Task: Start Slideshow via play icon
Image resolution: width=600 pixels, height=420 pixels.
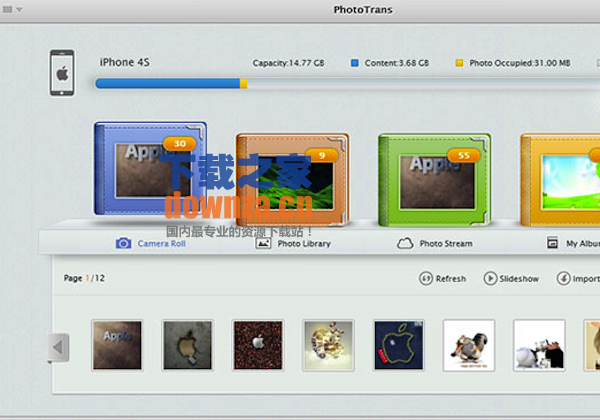Action: (490, 278)
